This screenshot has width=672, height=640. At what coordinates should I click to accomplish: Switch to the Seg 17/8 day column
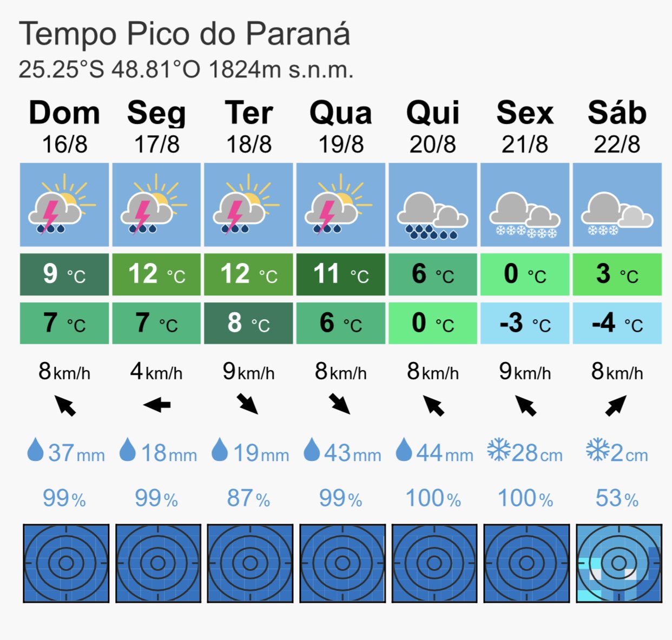157,127
